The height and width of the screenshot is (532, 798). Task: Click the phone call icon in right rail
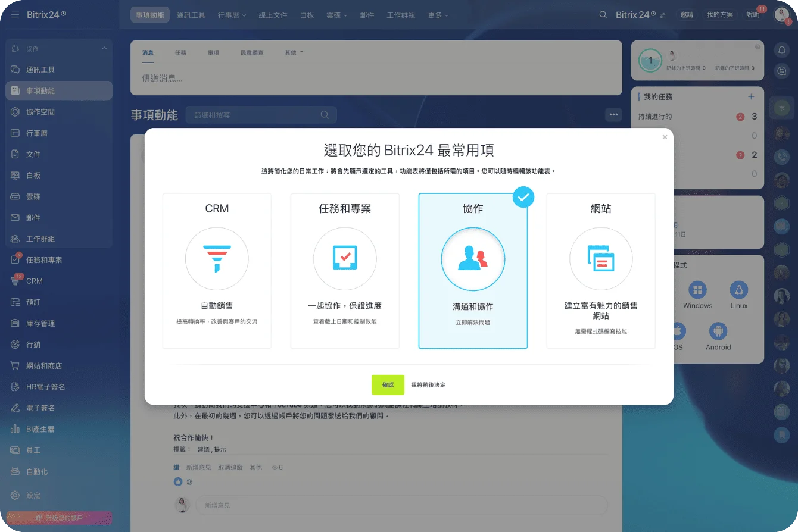pos(782,157)
